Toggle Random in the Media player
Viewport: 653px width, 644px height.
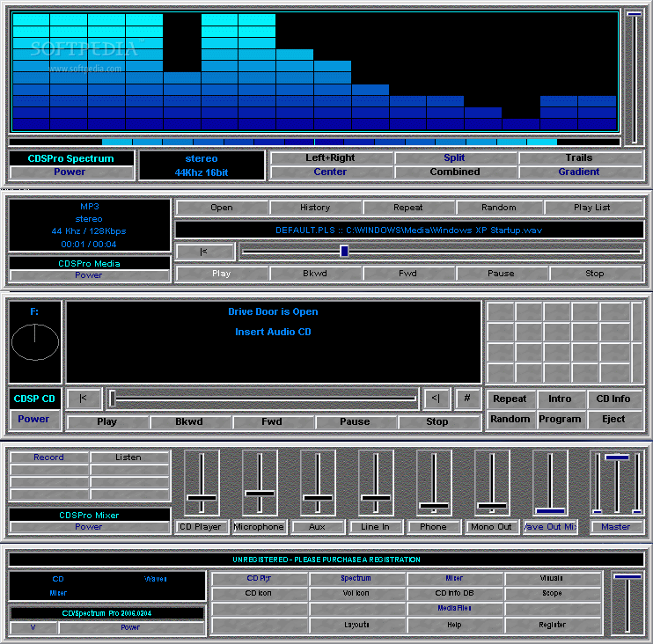tap(499, 208)
